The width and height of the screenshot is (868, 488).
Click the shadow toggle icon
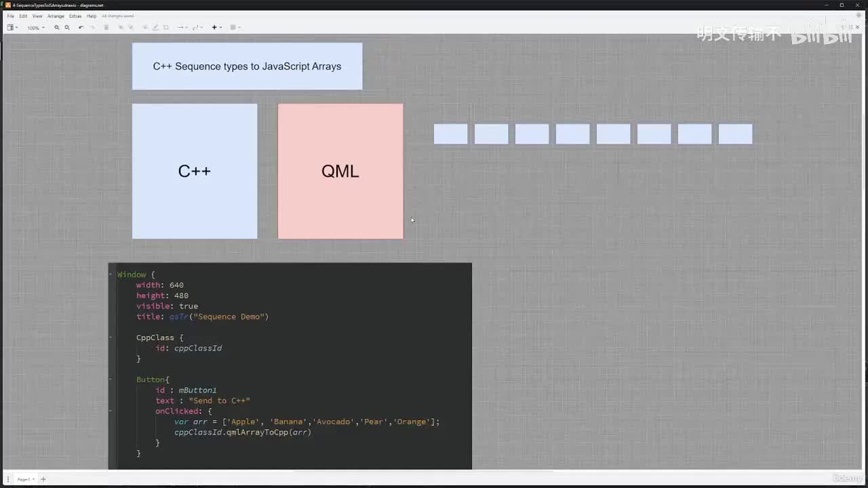coord(166,28)
